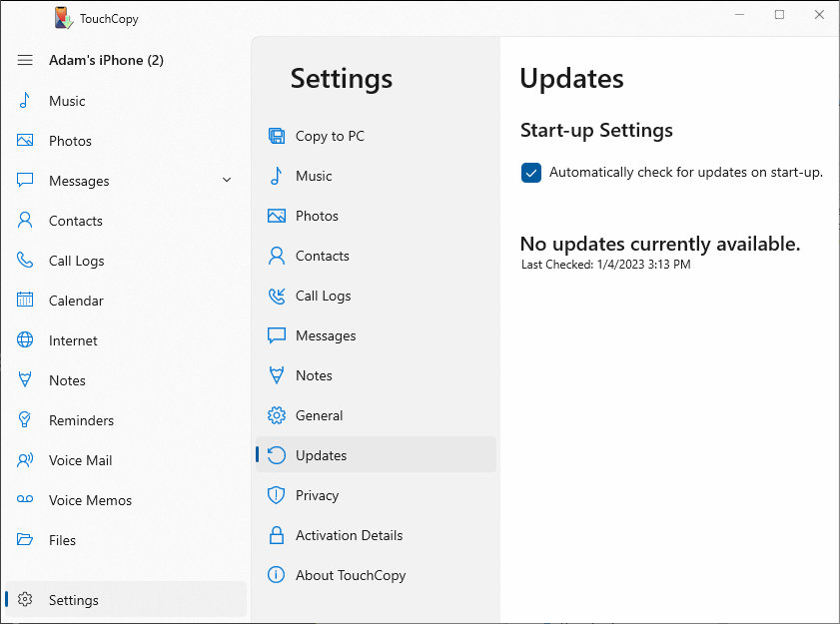Click the Music note icon in Settings list

[x=277, y=176]
